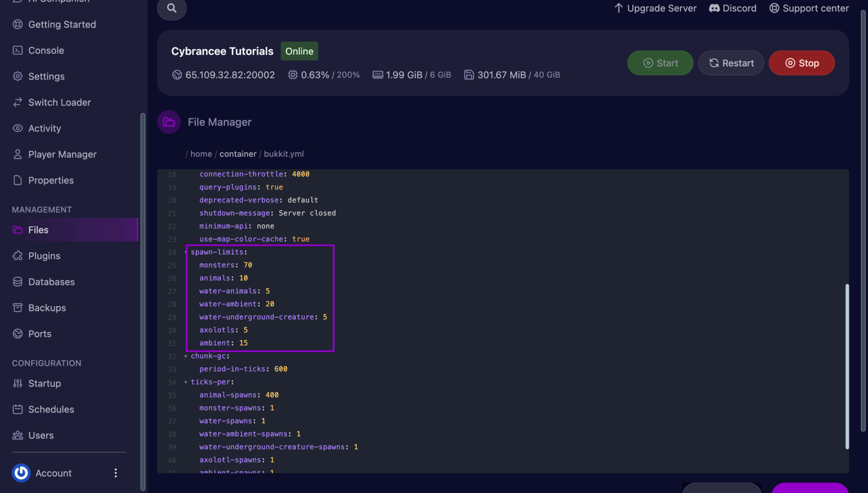The image size is (868, 493).
Task: Collapse the chunk-gc YAML section
Action: (186, 356)
